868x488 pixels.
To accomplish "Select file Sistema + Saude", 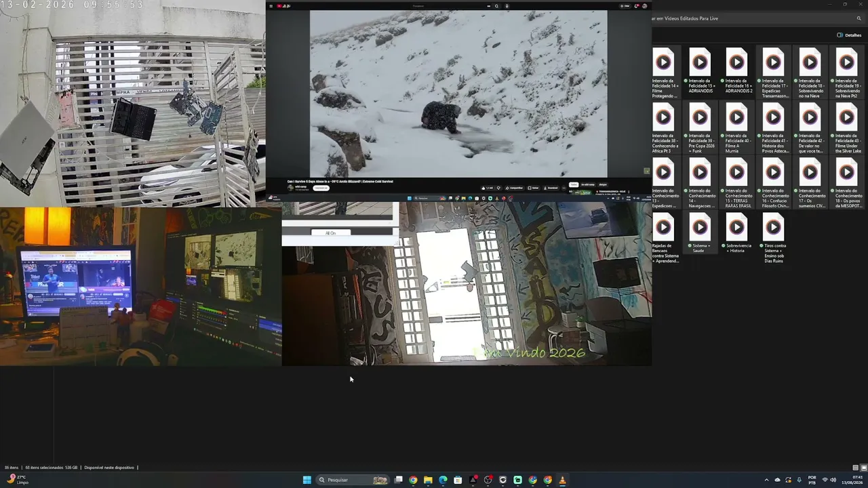I will (700, 234).
